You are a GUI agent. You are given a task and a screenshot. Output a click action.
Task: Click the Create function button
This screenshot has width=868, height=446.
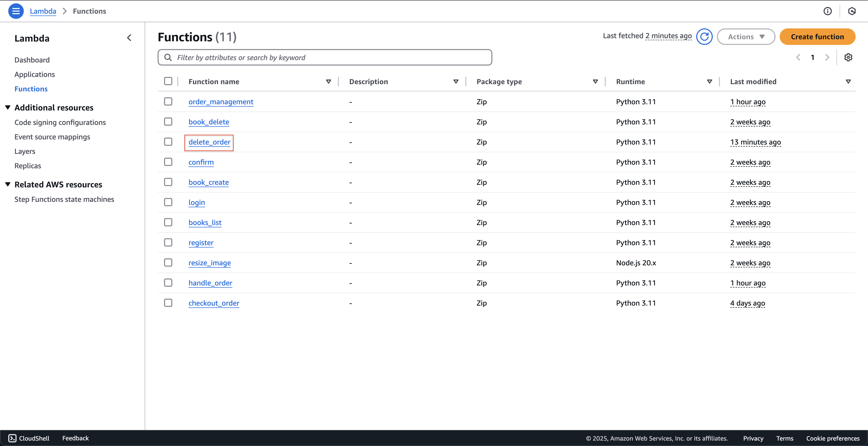tap(817, 36)
